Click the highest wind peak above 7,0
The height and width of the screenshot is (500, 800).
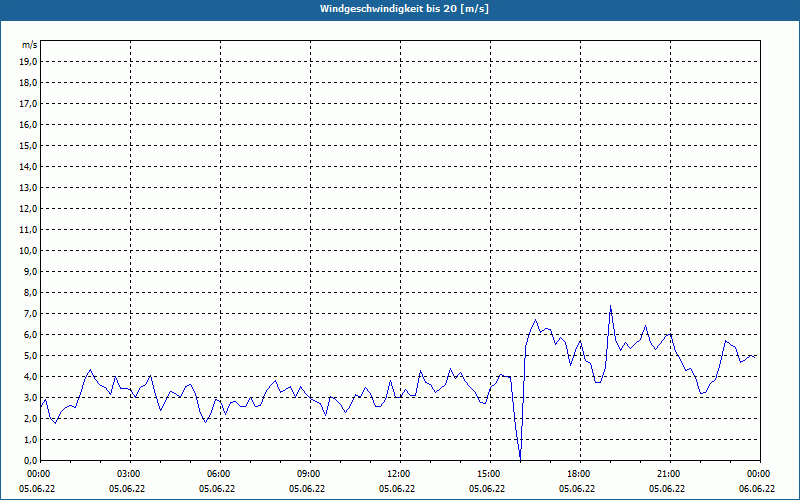click(610, 307)
